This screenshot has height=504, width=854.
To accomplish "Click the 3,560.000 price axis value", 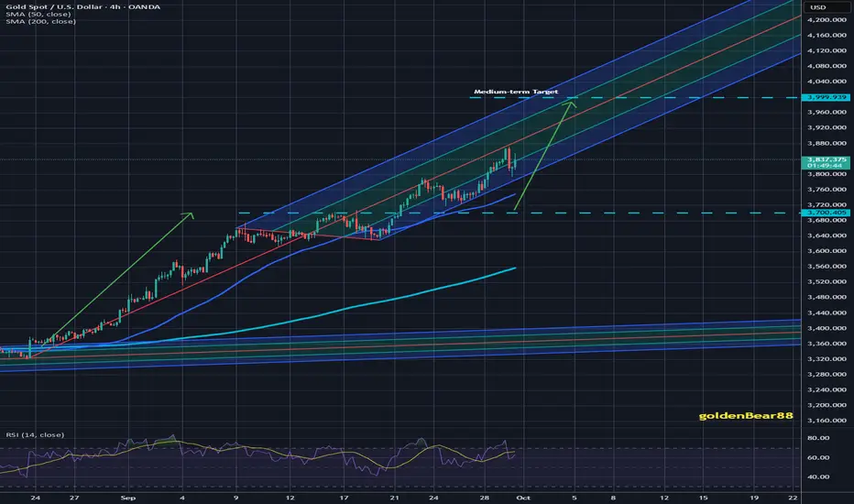I will coord(827,267).
